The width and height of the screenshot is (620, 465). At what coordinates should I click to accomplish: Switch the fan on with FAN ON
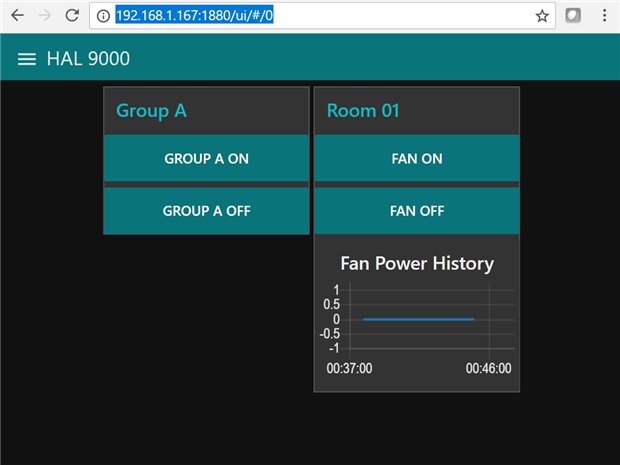pos(417,158)
